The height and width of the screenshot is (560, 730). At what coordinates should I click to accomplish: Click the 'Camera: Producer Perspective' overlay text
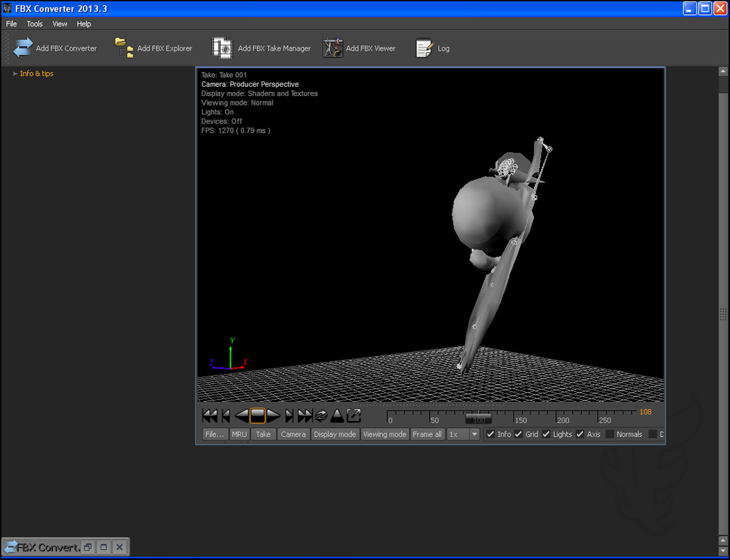pos(250,84)
